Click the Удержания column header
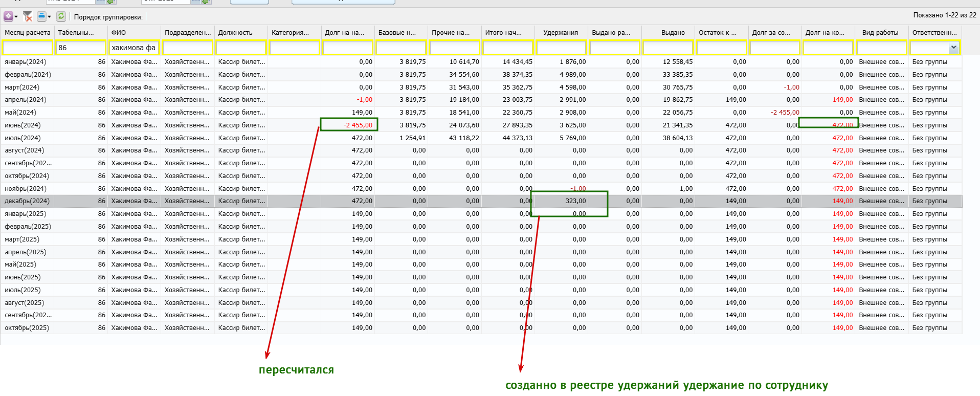Image resolution: width=980 pixels, height=396 pixels. (561, 32)
